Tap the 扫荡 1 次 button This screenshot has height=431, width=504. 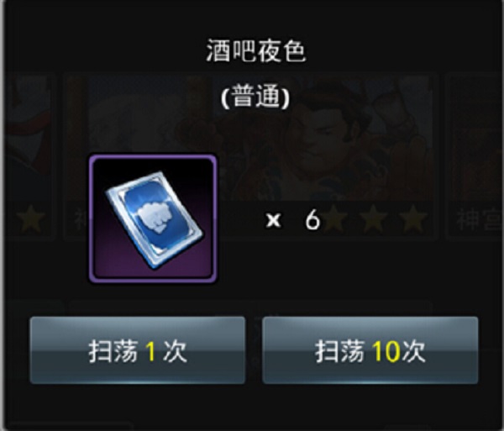[138, 350]
